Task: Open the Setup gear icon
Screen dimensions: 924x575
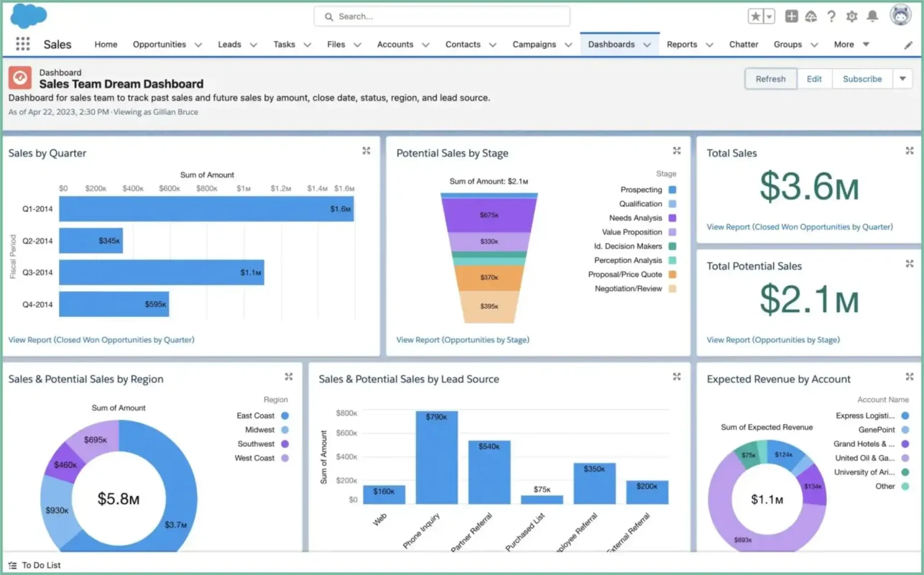Action: coord(851,16)
